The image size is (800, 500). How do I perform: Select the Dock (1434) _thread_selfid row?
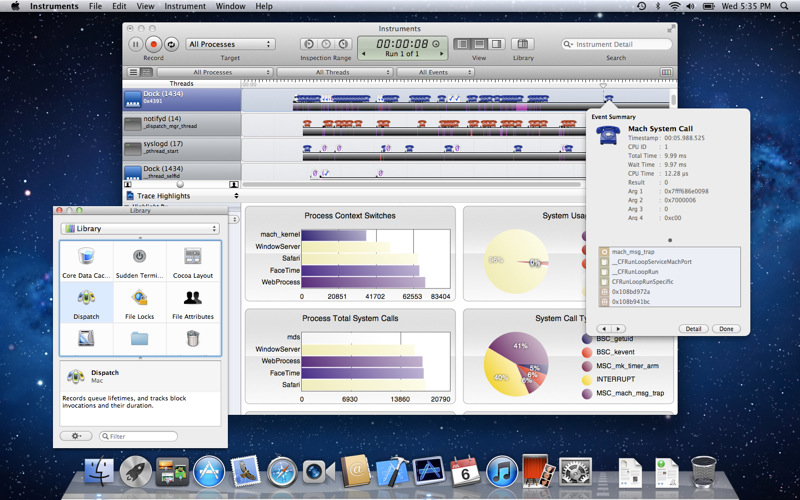(x=182, y=171)
